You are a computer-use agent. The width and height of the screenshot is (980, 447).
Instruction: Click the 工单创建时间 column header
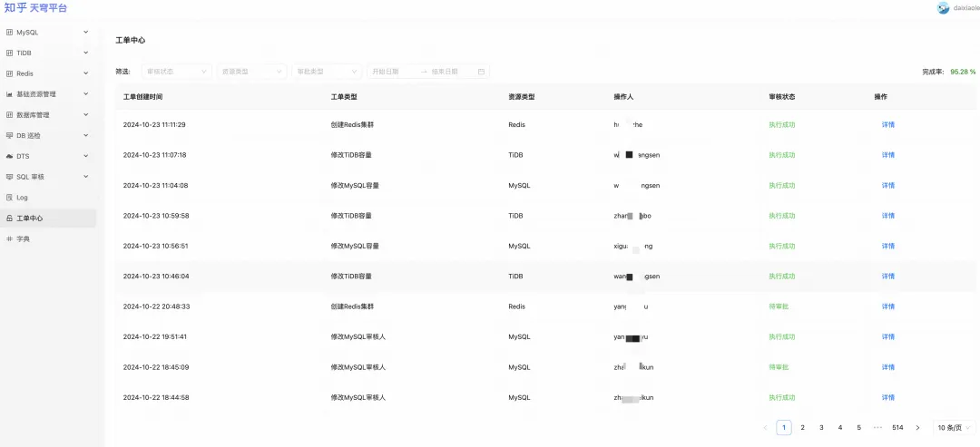pos(143,97)
